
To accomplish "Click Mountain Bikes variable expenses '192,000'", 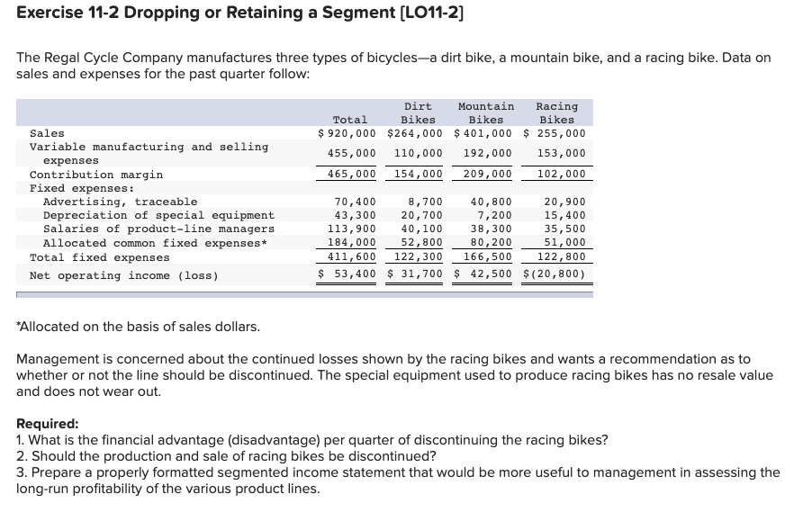I will pyautogui.click(x=487, y=153).
